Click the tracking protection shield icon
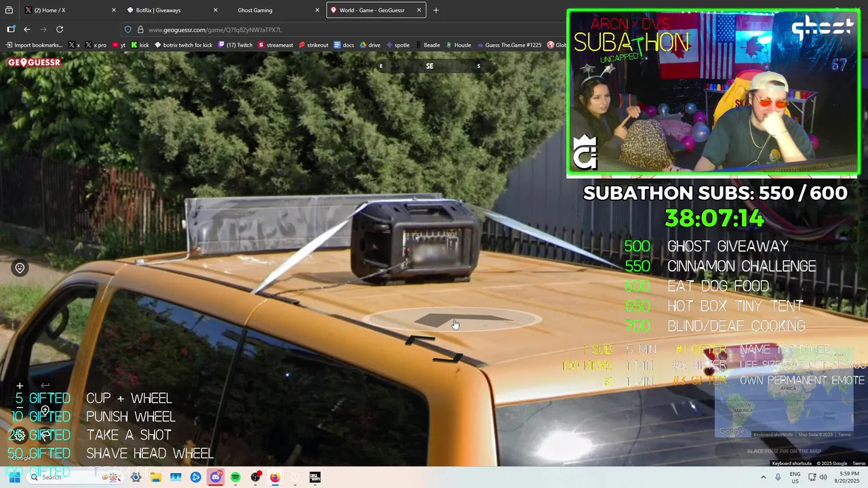 click(127, 29)
